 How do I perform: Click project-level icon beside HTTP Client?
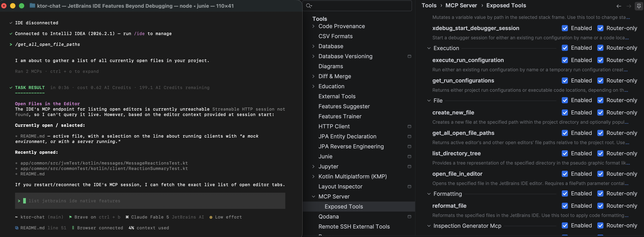[x=409, y=126]
